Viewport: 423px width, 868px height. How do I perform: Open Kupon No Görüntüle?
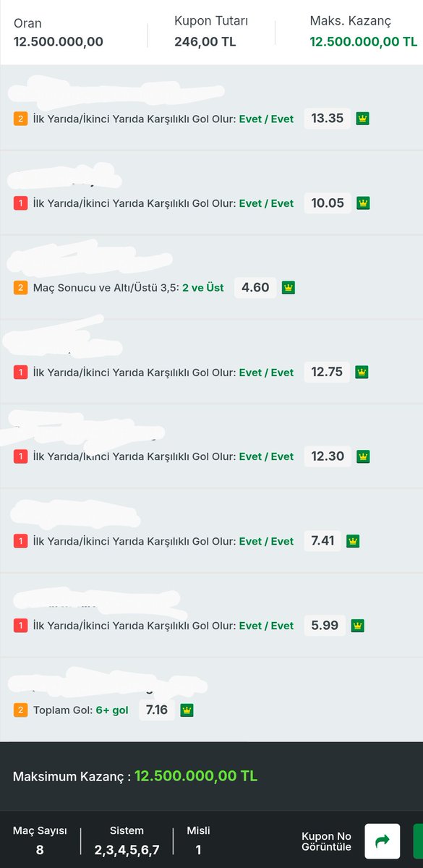pyautogui.click(x=326, y=841)
